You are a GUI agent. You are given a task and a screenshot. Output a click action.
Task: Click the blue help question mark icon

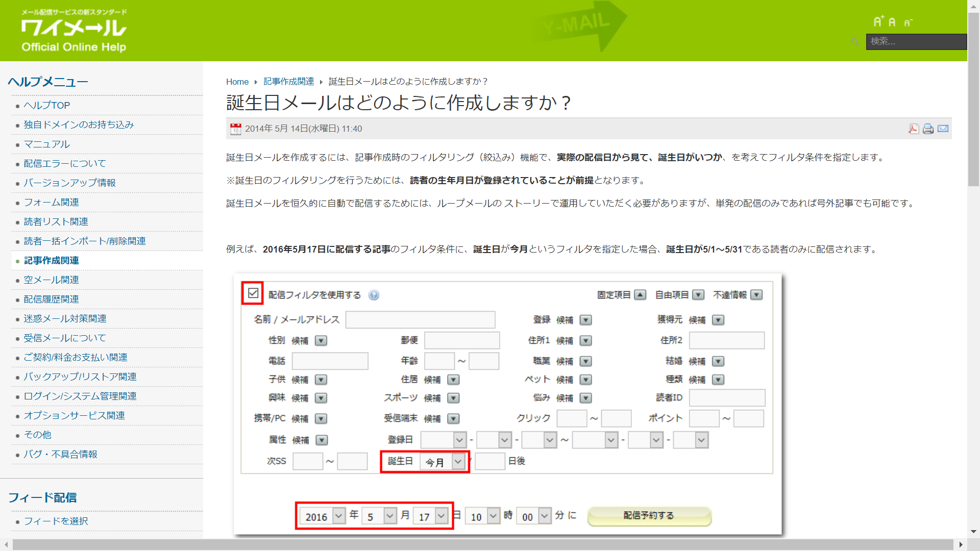(x=374, y=295)
